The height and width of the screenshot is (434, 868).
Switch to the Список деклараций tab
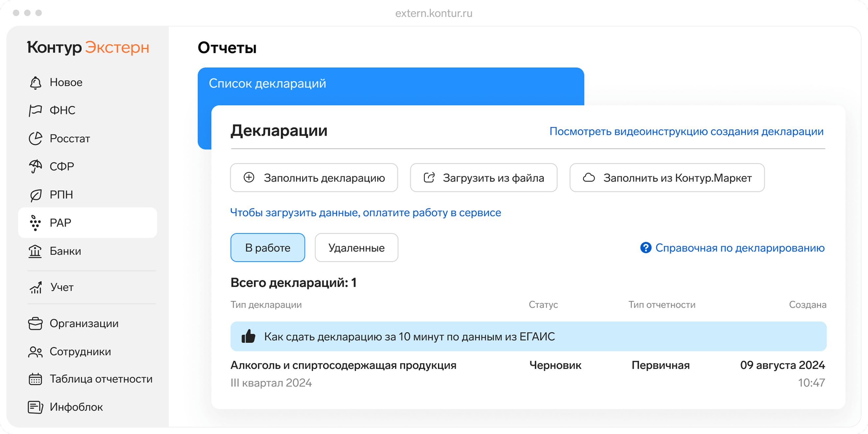pyautogui.click(x=267, y=83)
